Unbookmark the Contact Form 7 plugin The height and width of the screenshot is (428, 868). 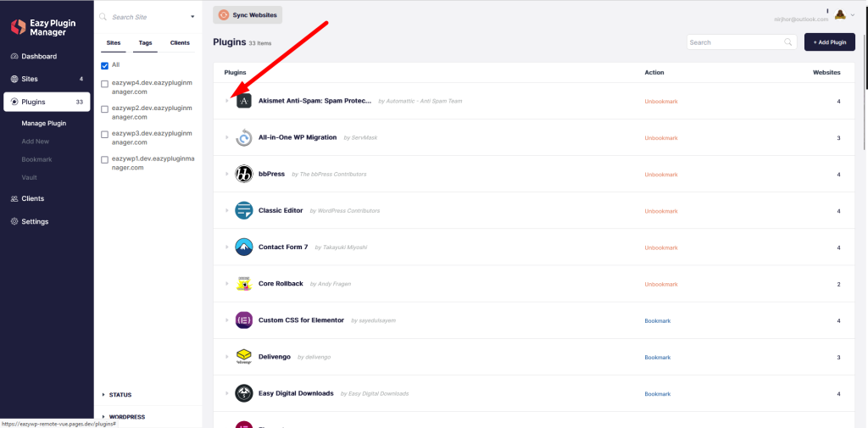point(661,247)
